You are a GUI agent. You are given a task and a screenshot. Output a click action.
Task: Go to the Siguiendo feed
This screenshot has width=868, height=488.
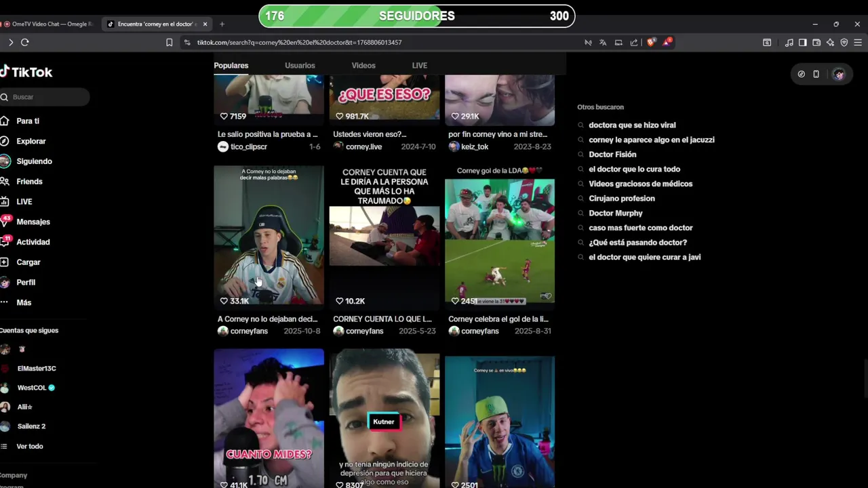(34, 161)
